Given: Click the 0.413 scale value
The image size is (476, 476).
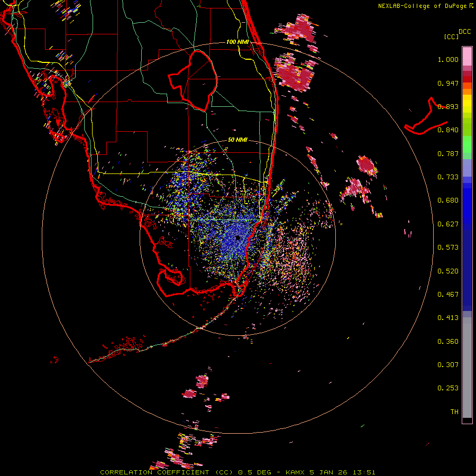Looking at the screenshot, I should (x=448, y=318).
